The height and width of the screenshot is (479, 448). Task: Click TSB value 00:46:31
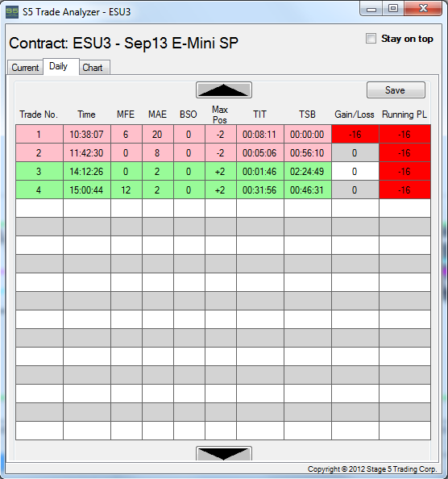308,190
